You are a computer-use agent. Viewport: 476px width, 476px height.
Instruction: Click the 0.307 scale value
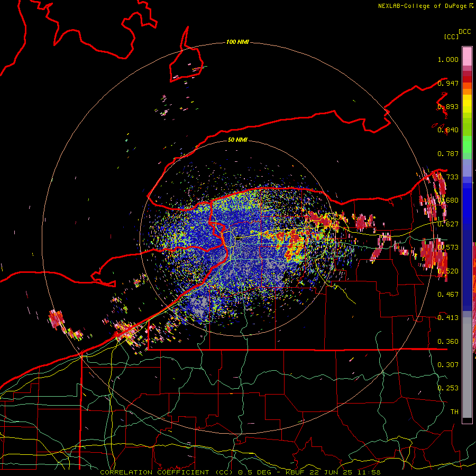(x=448, y=364)
